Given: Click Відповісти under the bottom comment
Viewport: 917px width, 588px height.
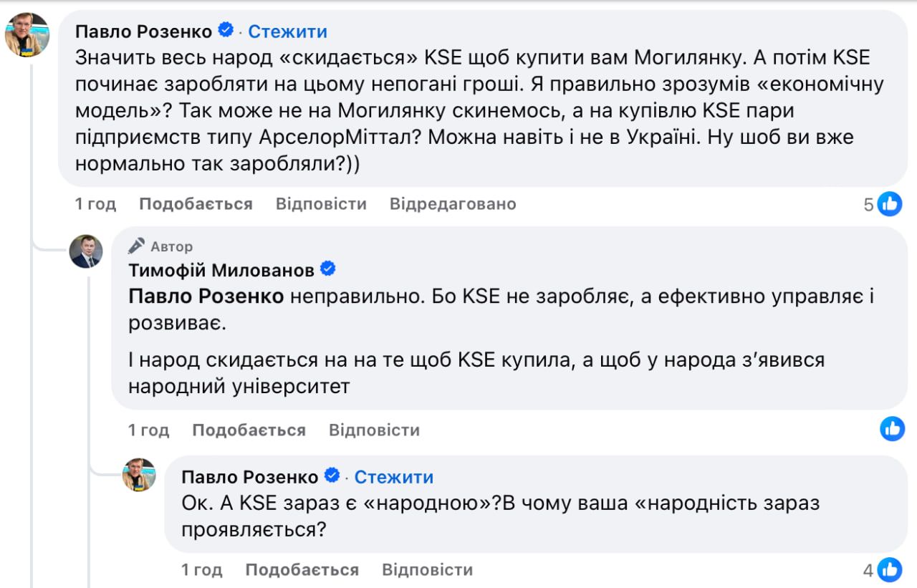Looking at the screenshot, I should click(428, 569).
